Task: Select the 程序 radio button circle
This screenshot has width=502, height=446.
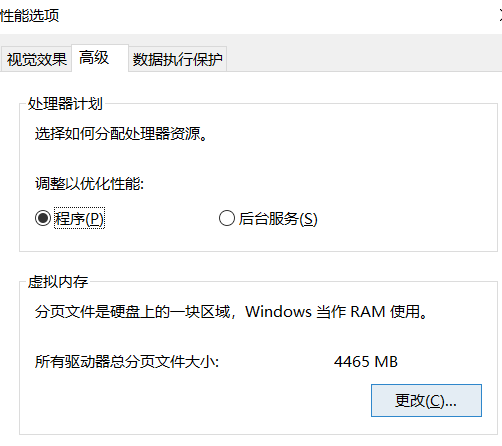Action: 43,218
